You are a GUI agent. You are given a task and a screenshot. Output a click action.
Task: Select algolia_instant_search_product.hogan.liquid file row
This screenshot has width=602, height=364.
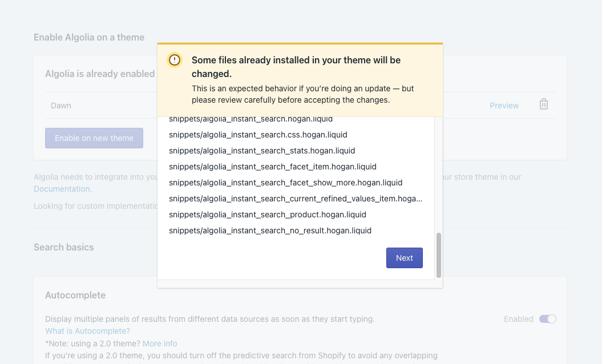[268, 215]
